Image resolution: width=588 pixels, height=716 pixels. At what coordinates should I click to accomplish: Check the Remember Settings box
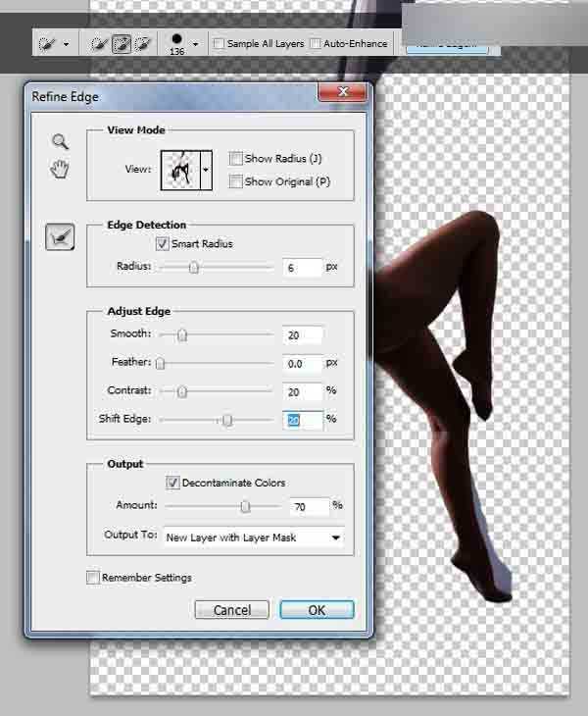pos(92,577)
